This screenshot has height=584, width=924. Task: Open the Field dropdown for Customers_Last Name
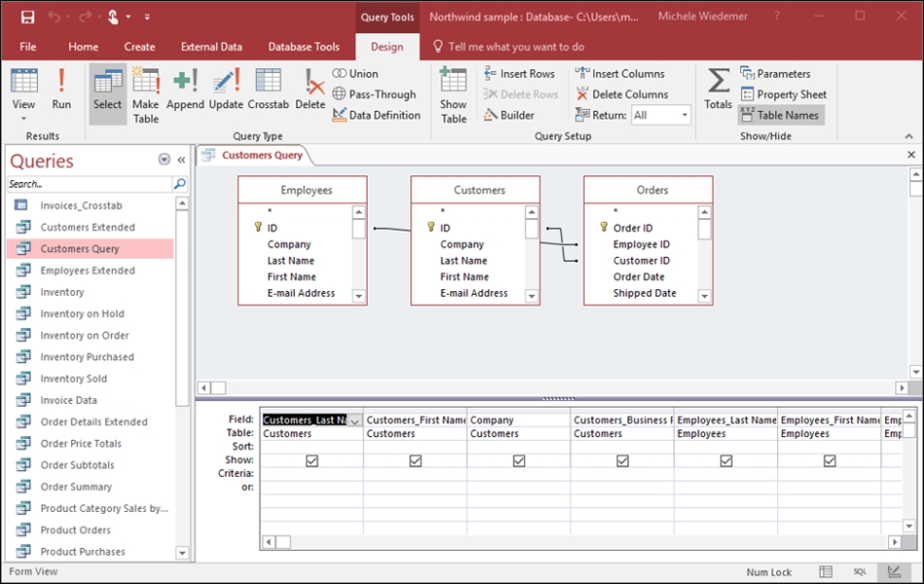[x=355, y=420]
